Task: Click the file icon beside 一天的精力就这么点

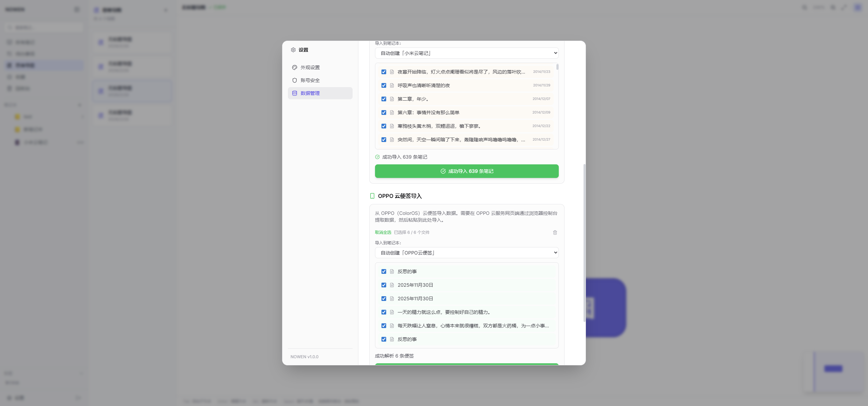Action: click(x=392, y=312)
